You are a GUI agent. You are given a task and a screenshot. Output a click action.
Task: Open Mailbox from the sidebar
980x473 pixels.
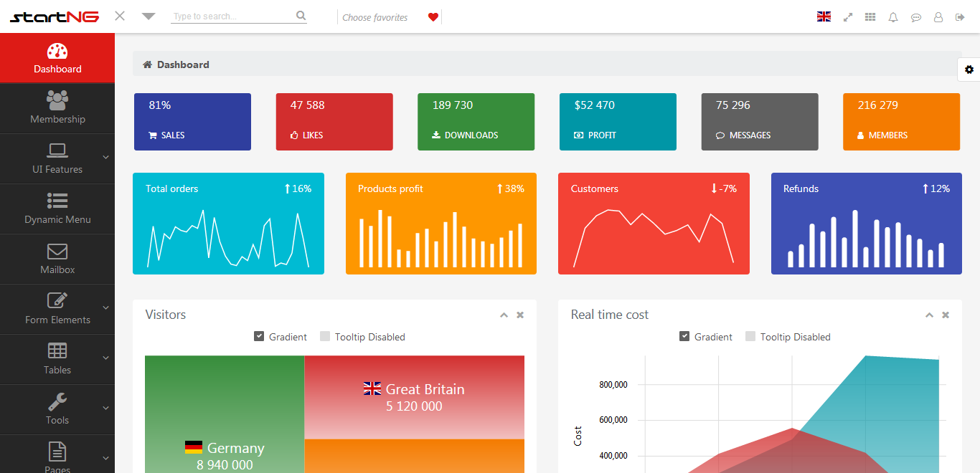(57, 259)
